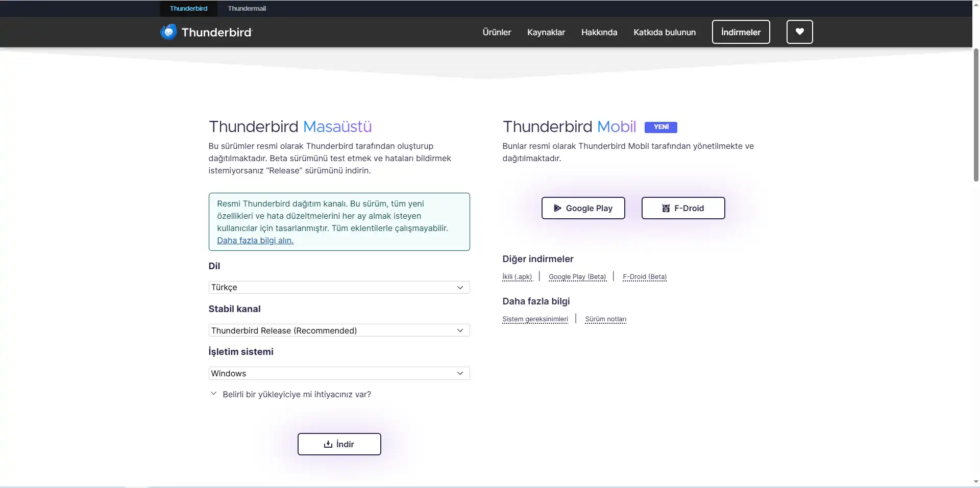This screenshot has width=980, height=488.
Task: Open the Sistem gereksinimleri link
Action: point(535,319)
